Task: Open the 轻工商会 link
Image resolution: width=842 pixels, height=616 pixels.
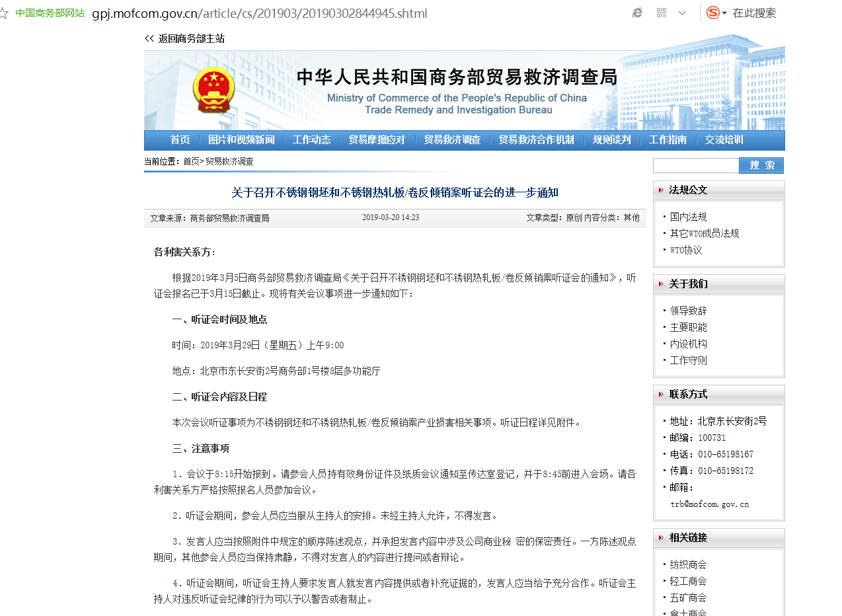Action: coord(688,581)
